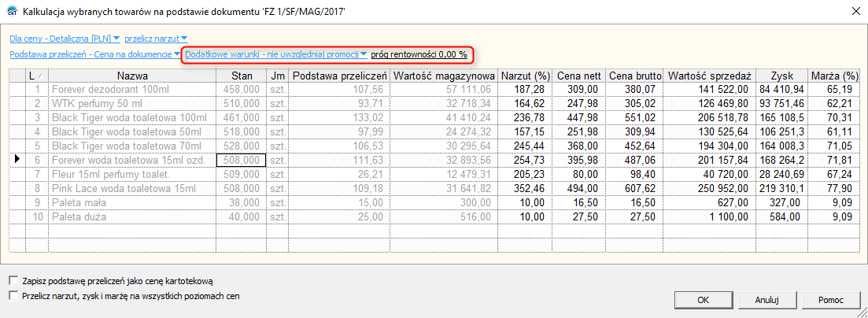
Task: Click 'Wartość magazynowa' column header
Action: 443,76
